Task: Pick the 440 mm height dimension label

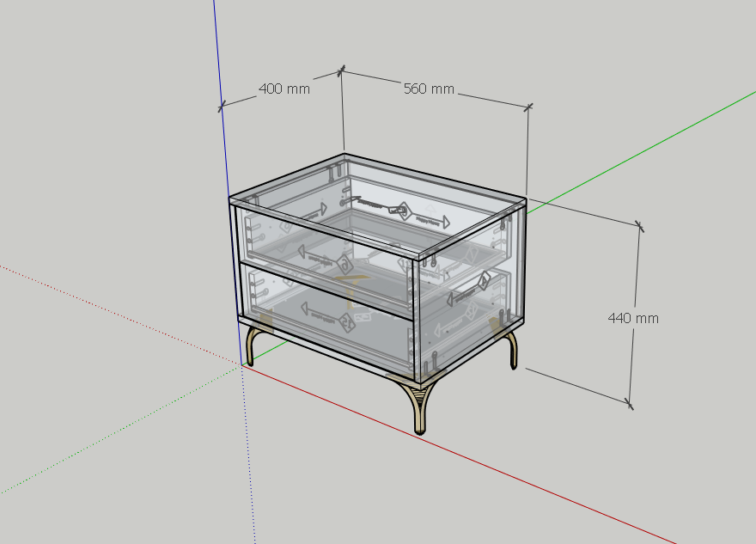Action: point(633,318)
